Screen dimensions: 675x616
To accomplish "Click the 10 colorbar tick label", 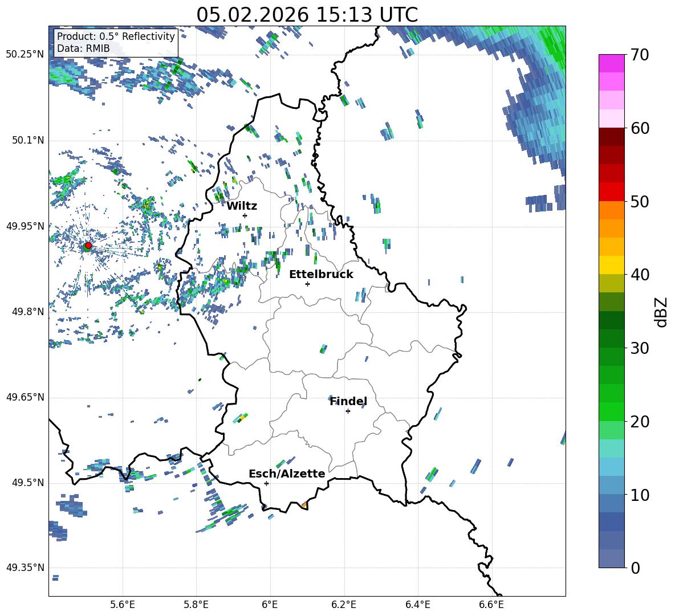I will 640,495.
